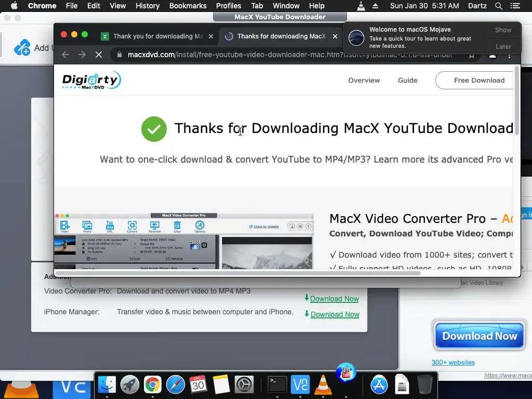The height and width of the screenshot is (399, 532).
Task: Open the Window menu
Action: tap(286, 6)
